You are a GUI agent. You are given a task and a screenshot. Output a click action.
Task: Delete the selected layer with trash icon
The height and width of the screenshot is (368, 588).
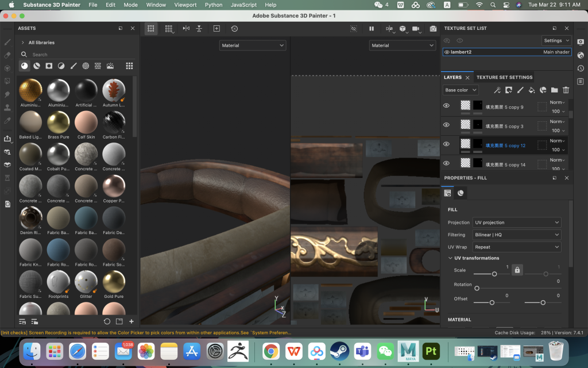pyautogui.click(x=566, y=90)
